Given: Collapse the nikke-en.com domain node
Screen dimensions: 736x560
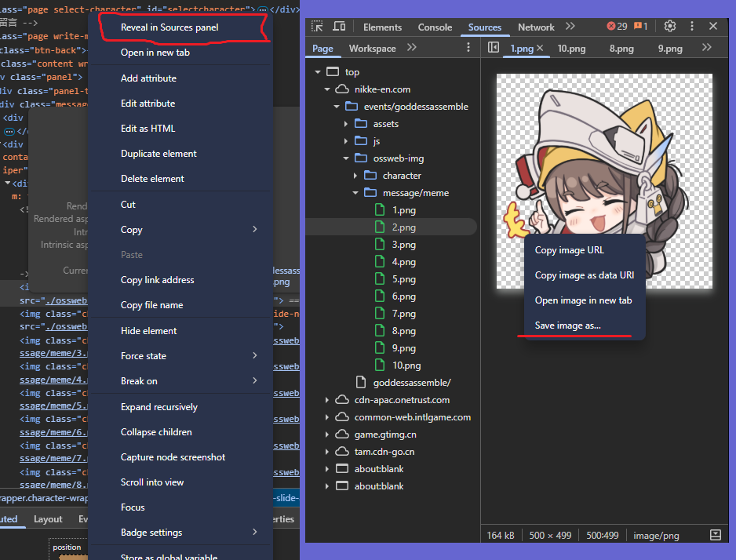Looking at the screenshot, I should point(327,89).
